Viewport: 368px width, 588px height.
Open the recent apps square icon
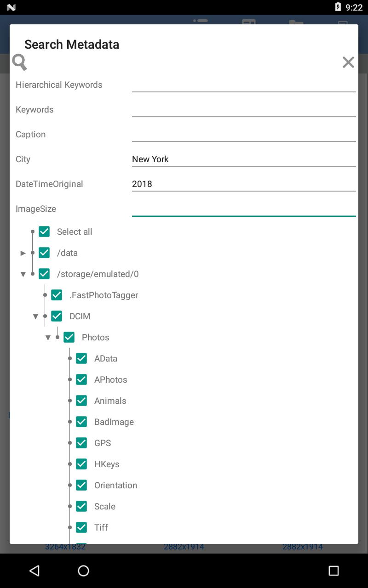[333, 571]
